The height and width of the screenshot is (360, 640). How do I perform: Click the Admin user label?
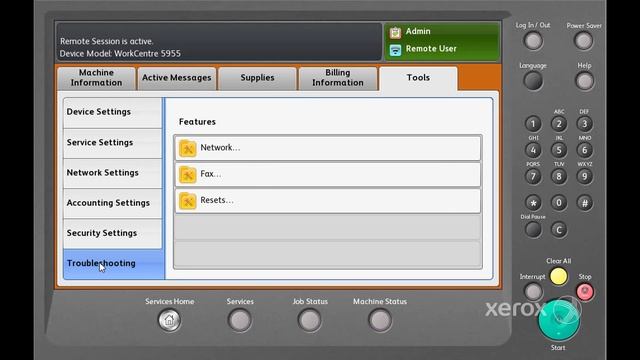(418, 31)
